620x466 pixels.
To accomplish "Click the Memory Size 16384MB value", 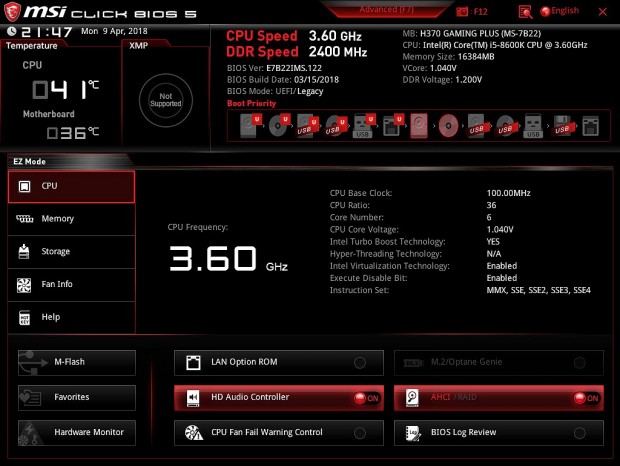I will pyautogui.click(x=476, y=57).
